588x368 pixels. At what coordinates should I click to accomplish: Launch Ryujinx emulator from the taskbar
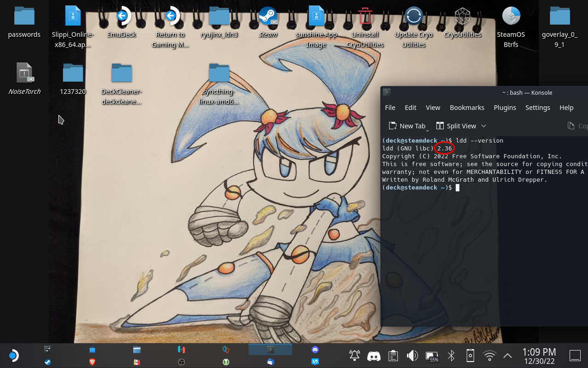pyautogui.click(x=181, y=350)
